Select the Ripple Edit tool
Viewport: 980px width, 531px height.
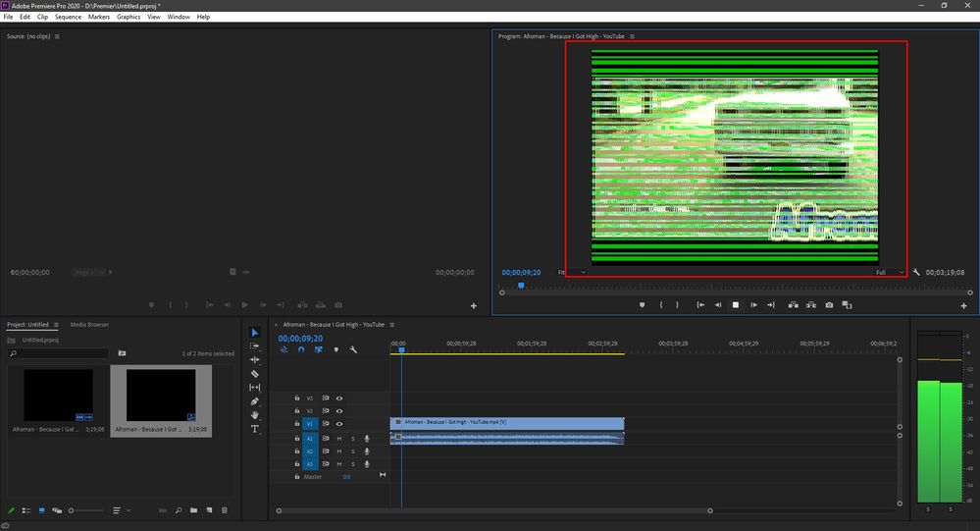pyautogui.click(x=255, y=360)
